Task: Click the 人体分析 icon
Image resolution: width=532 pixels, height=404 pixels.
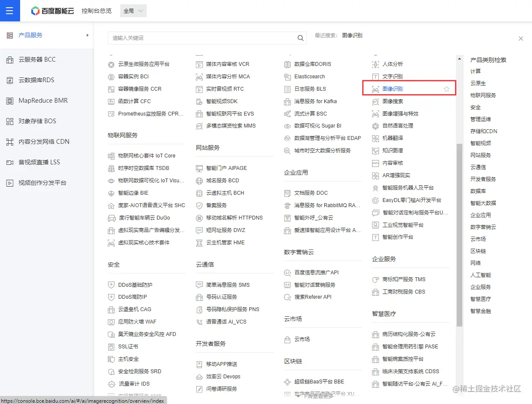Action: point(375,64)
